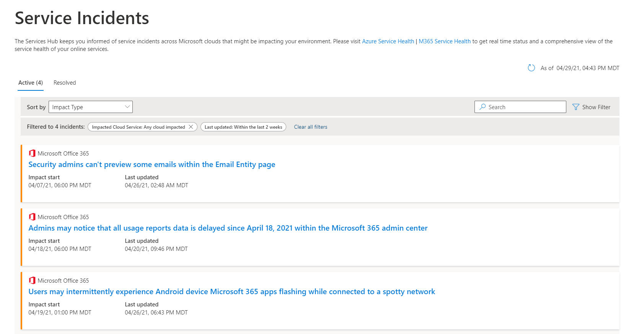Click the Impacted Cloud Service chip label
644x334 pixels.
coord(138,127)
